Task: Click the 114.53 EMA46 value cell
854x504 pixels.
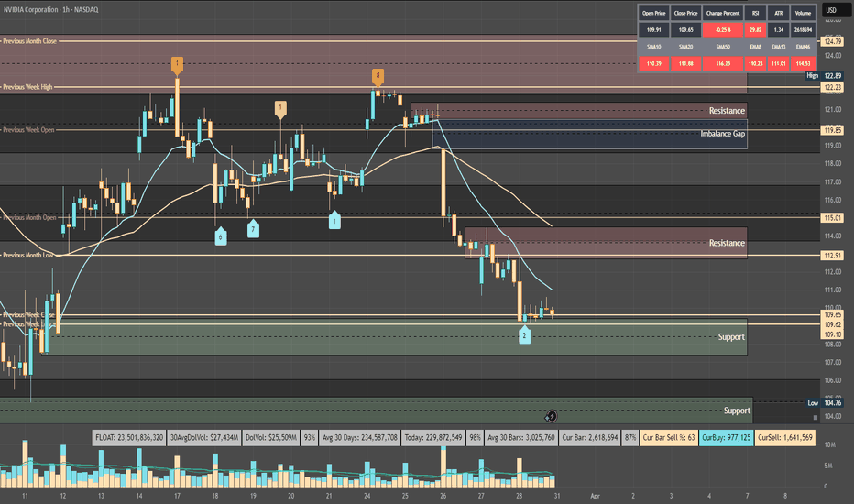Action: click(x=803, y=64)
